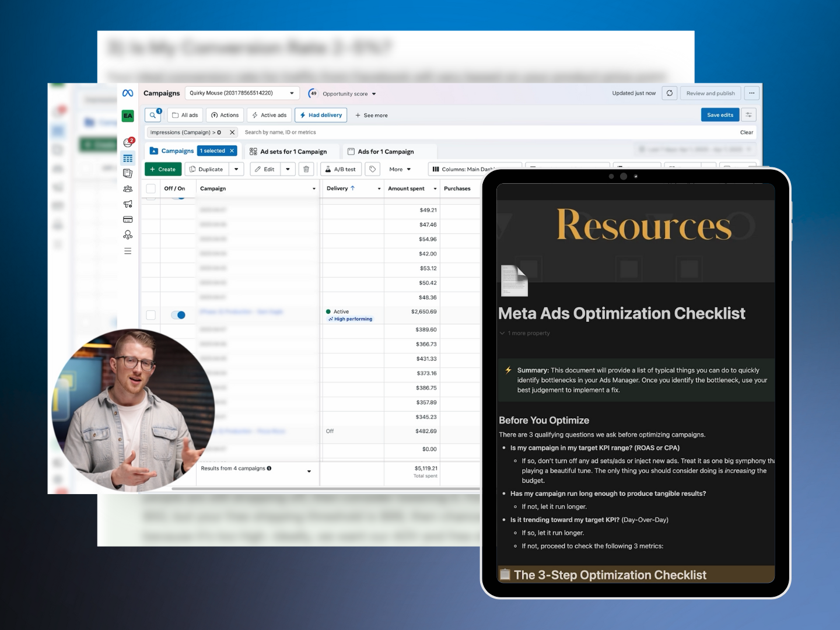Click the filter settings sliders icon
Viewport: 840px width, 630px height.
(x=749, y=115)
